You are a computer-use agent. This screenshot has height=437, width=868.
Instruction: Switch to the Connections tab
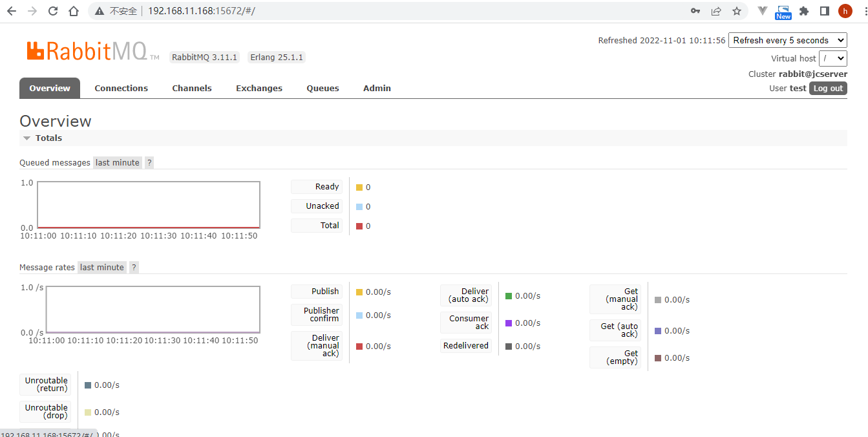tap(121, 89)
